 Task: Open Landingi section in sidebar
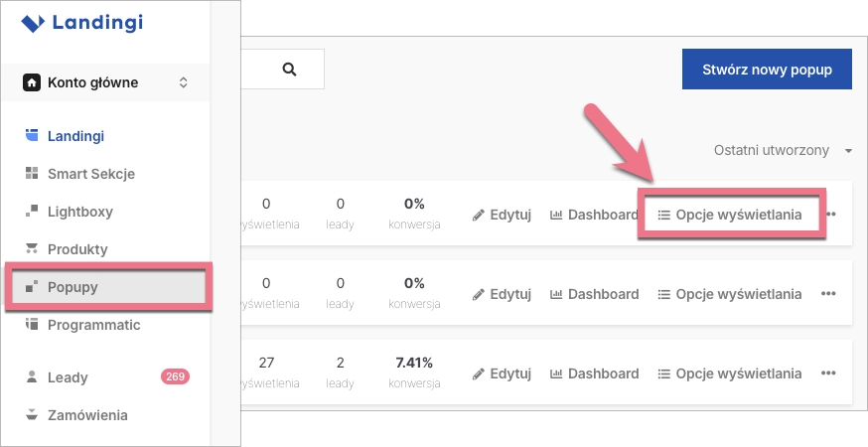click(75, 136)
